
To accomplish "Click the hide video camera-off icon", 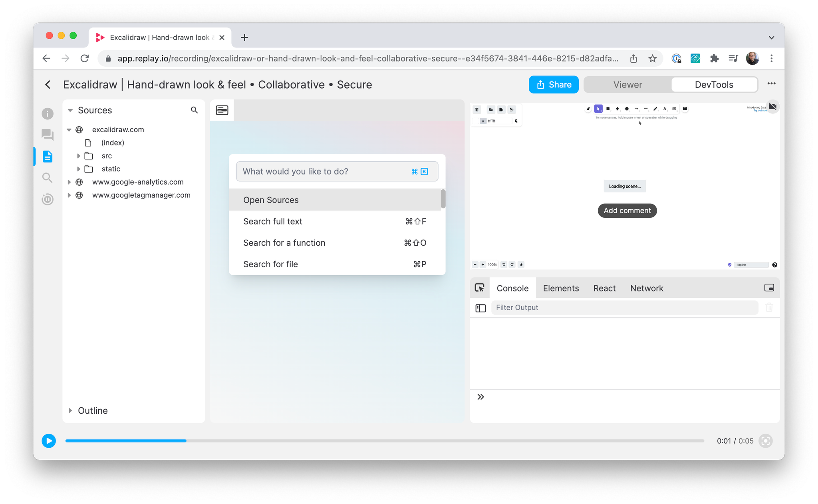I will [773, 107].
